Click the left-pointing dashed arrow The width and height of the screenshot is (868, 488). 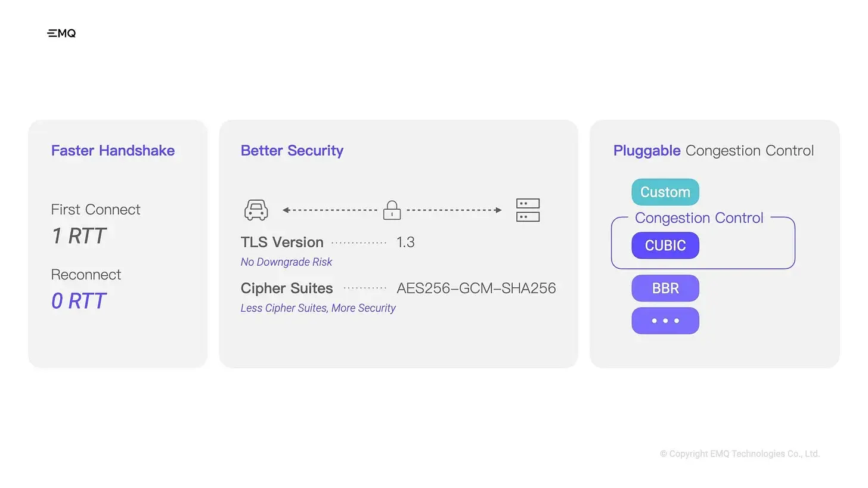pos(330,210)
